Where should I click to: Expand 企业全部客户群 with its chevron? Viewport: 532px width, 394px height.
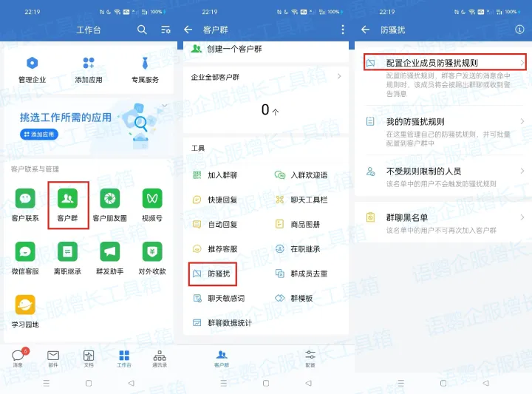[339, 77]
